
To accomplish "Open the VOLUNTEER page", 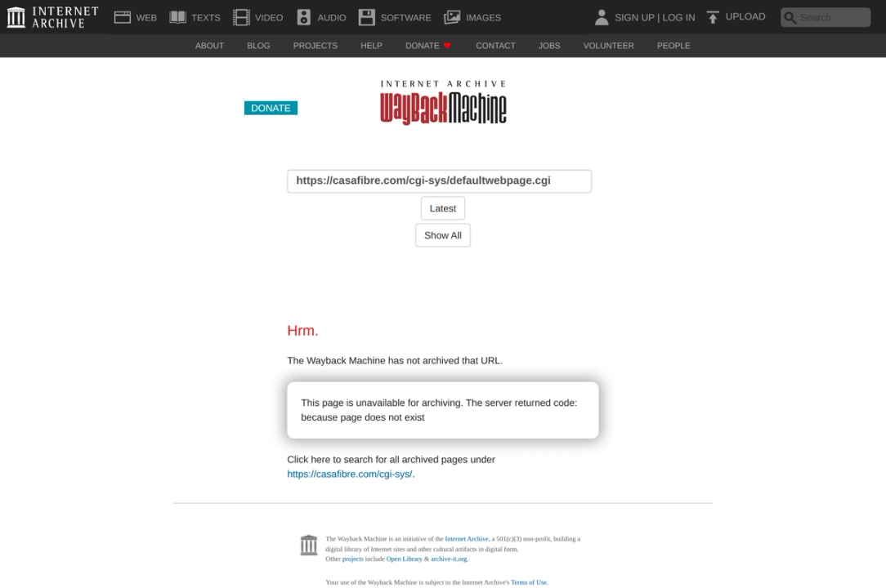I will coord(609,45).
